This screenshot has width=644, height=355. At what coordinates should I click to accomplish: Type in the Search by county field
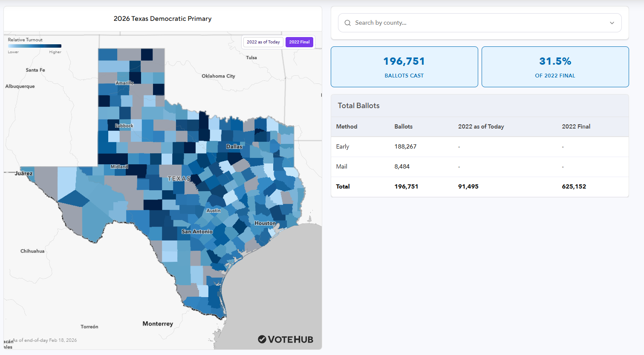click(477, 23)
